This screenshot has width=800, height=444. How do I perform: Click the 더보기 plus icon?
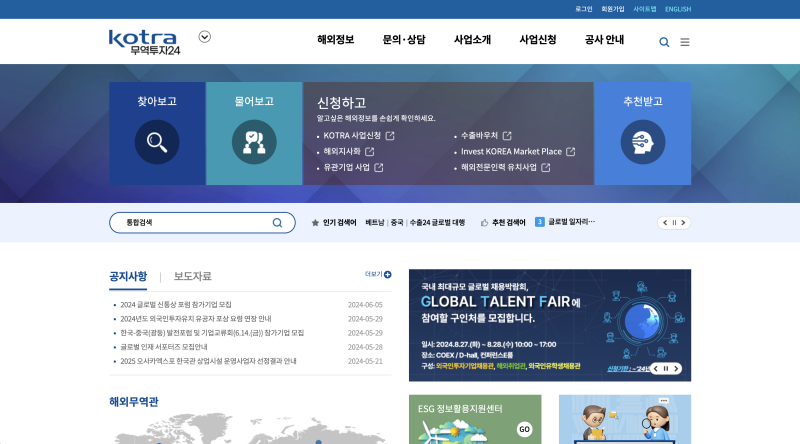[387, 275]
